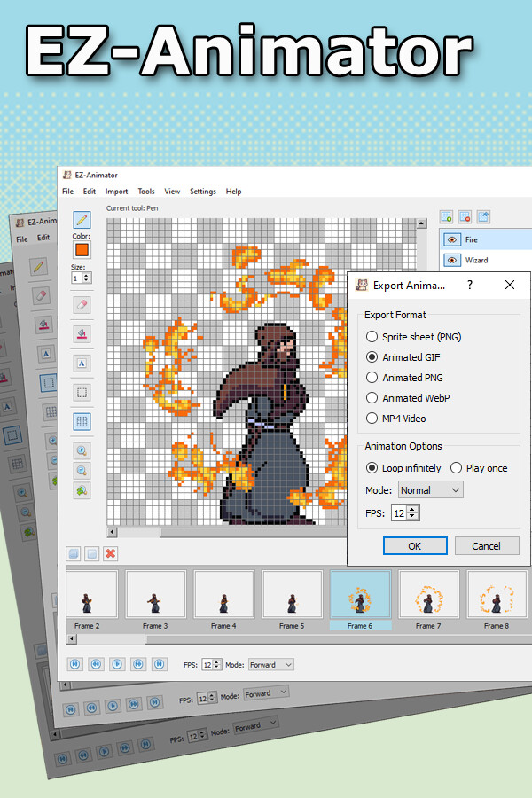Open the Forward playback mode dropdown
Screen dimensions: 532x798
(x=270, y=664)
